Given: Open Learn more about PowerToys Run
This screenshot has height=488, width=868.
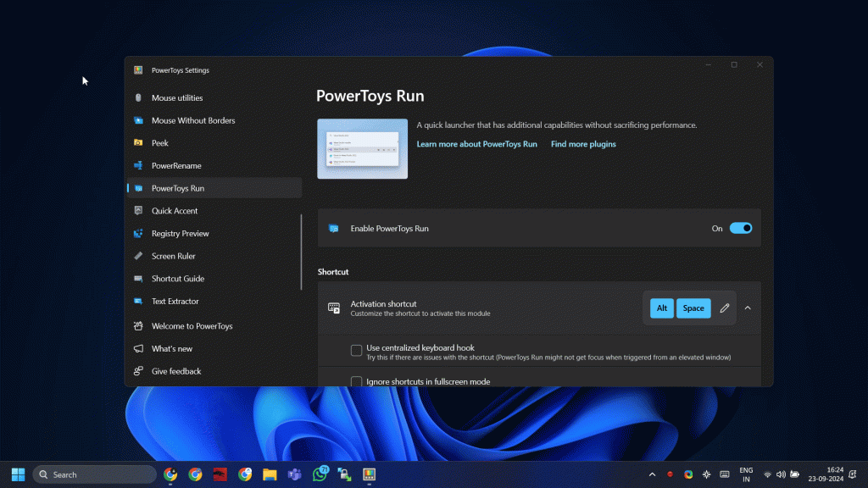Looking at the screenshot, I should [x=476, y=144].
